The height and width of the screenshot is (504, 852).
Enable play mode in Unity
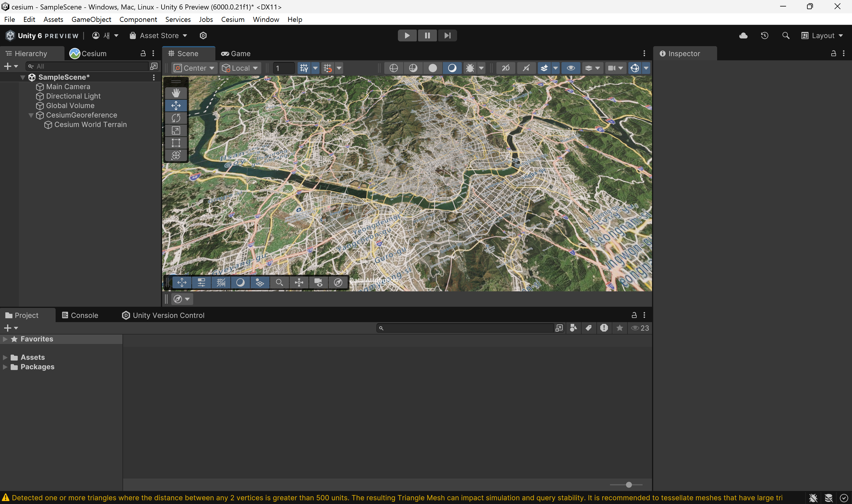click(x=407, y=35)
